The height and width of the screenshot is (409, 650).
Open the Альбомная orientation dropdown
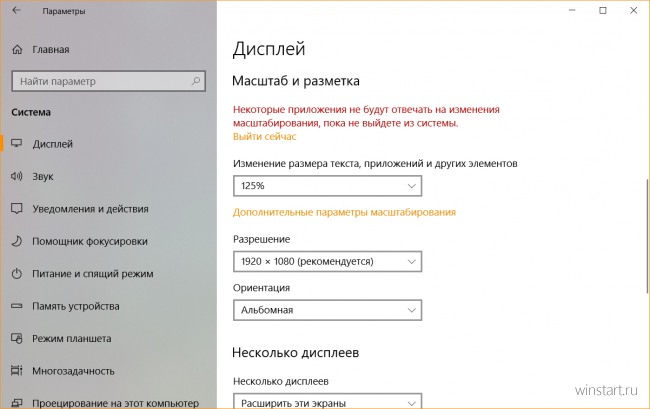(327, 310)
